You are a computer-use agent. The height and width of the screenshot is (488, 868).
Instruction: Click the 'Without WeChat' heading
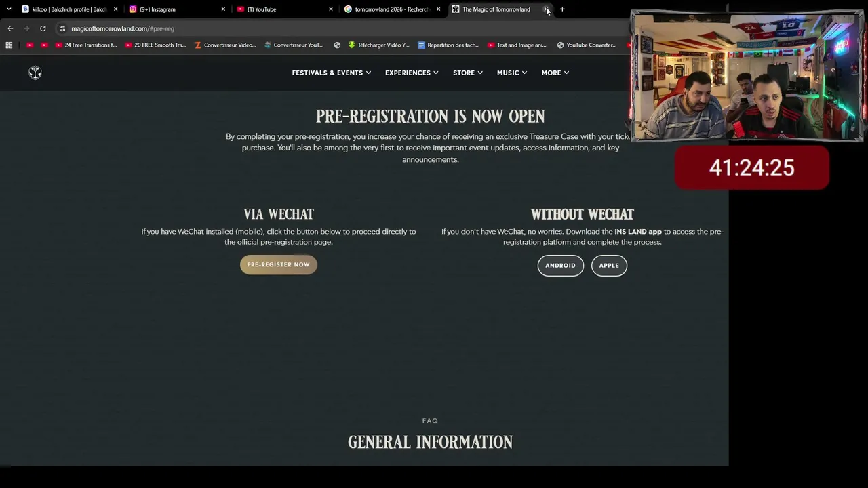coord(582,214)
